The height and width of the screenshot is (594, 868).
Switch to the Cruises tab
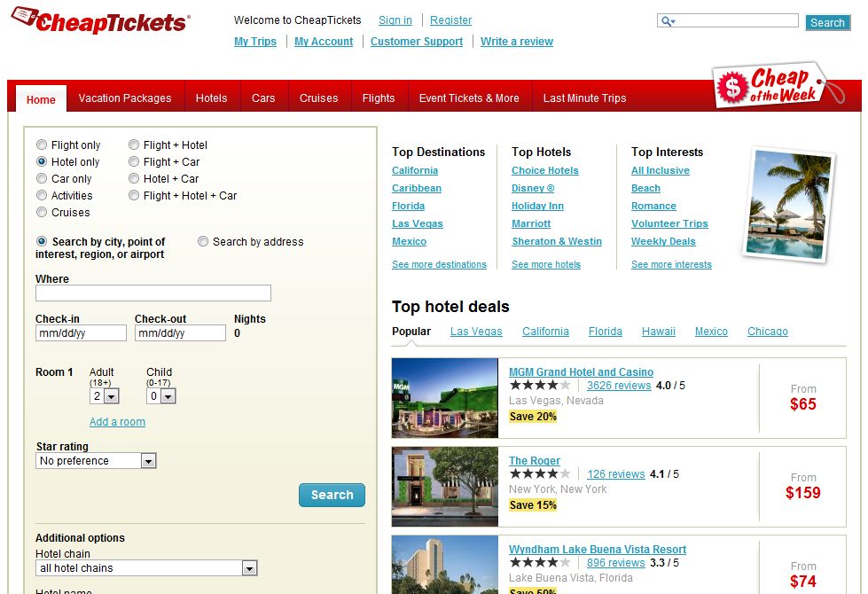(318, 98)
